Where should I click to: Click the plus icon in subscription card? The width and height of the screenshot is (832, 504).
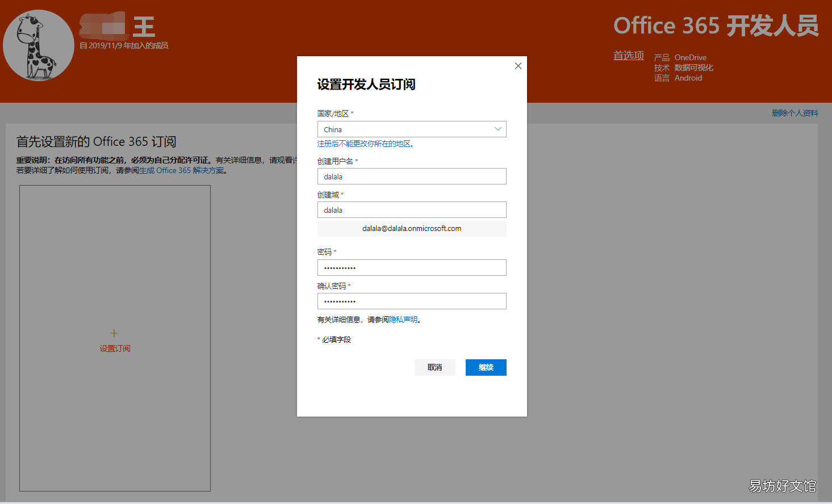(x=114, y=333)
